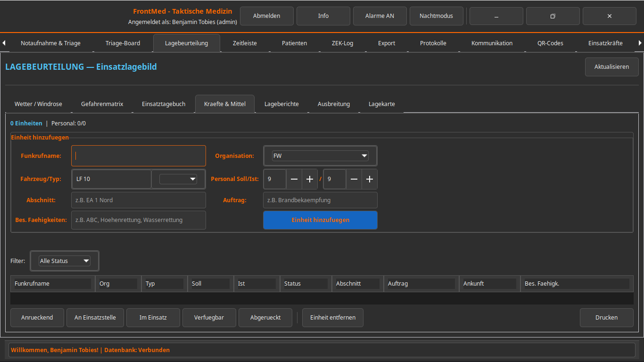Open the Organisation dropdown
Screen dimensions: 644x362
click(320, 156)
